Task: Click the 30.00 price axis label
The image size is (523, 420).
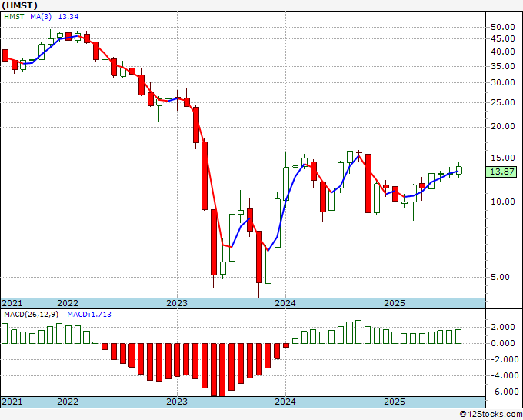Action: 503,82
